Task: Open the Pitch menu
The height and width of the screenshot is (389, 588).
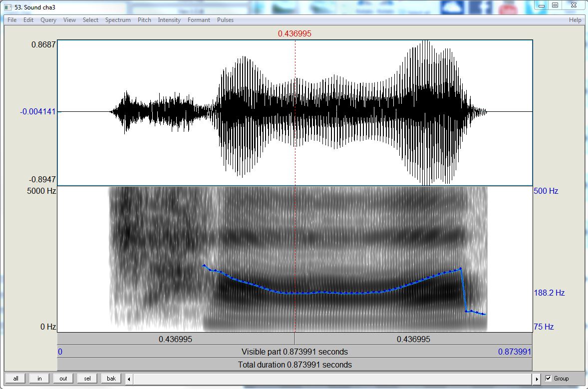Action: pyautogui.click(x=144, y=20)
